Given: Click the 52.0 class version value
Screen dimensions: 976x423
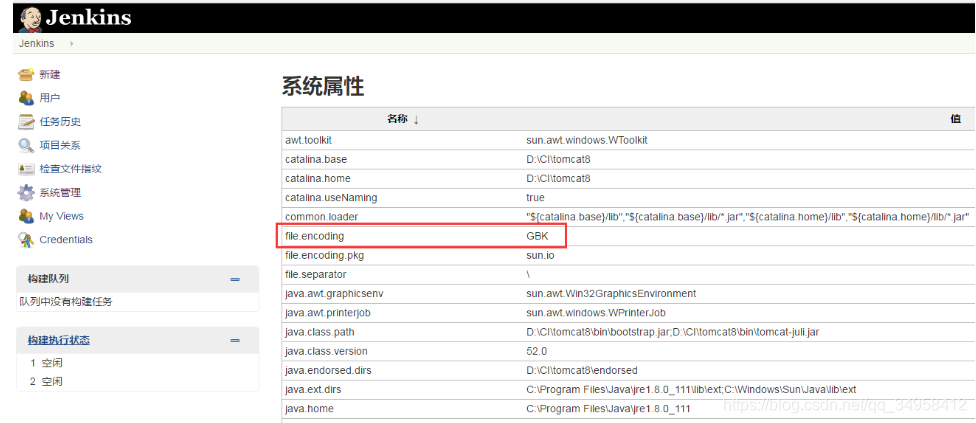Looking at the screenshot, I should [x=537, y=351].
